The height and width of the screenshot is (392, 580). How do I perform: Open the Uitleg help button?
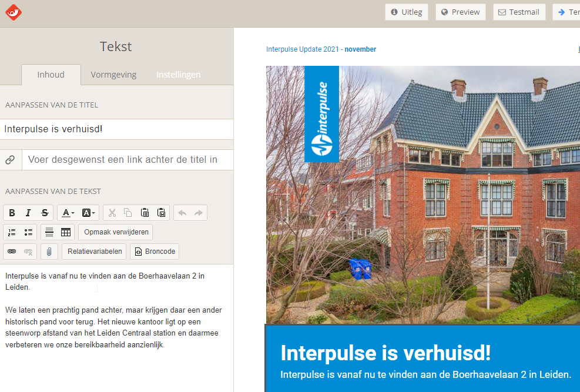407,12
